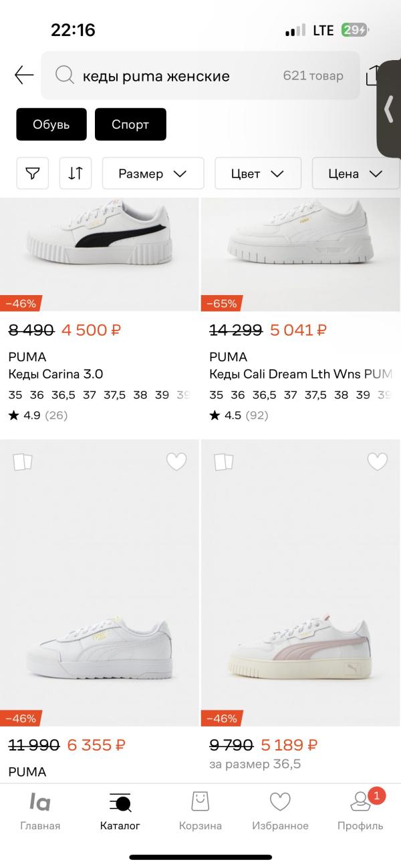The width and height of the screenshot is (401, 868).
Task: Tap the compare icon on pink-stripe sneaker
Action: coord(224,461)
